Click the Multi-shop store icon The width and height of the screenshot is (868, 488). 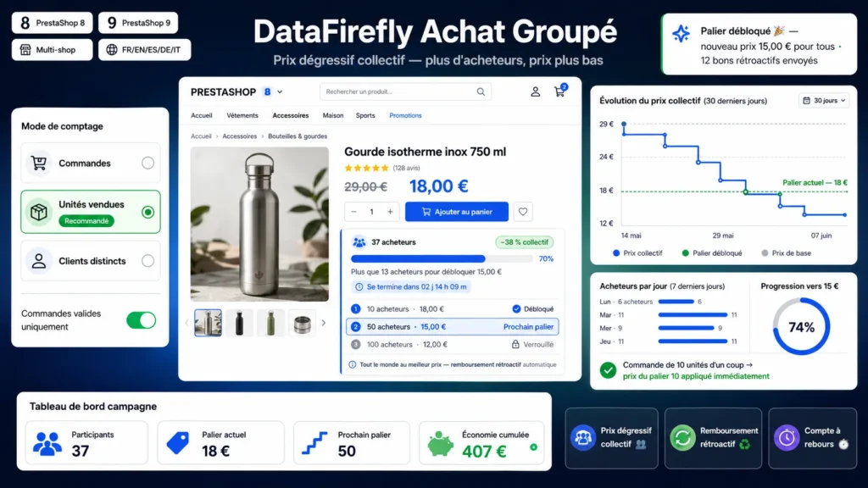pos(25,50)
